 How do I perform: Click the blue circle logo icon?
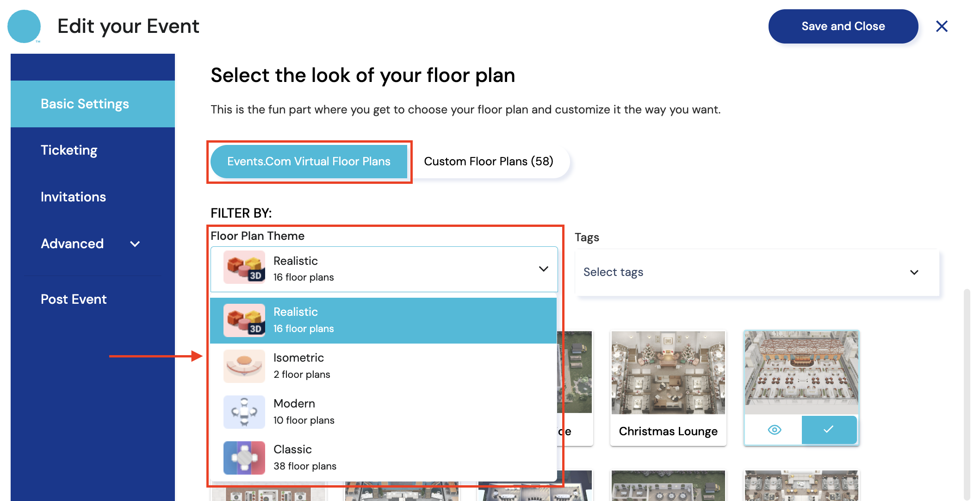tap(24, 26)
